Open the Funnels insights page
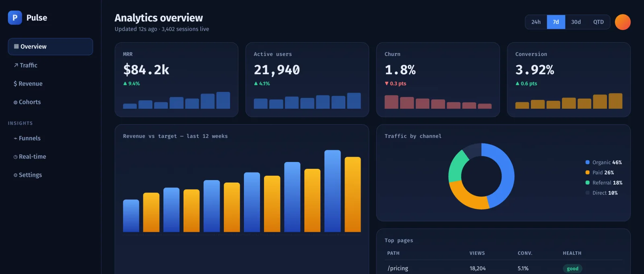Screen dimensions: 644x274 coord(50,138)
